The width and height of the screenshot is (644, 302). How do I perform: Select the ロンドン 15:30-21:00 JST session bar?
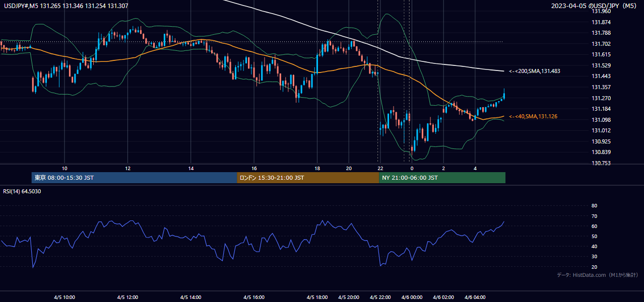coord(308,178)
